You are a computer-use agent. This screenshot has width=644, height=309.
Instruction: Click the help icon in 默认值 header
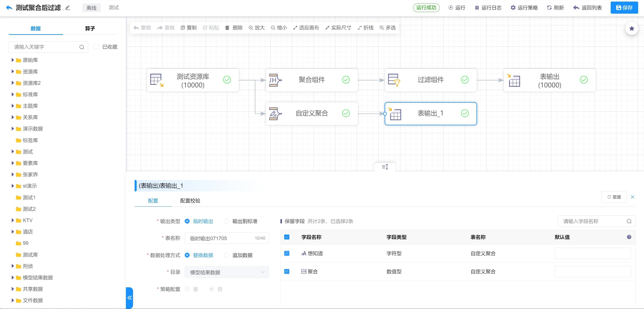[629, 237]
